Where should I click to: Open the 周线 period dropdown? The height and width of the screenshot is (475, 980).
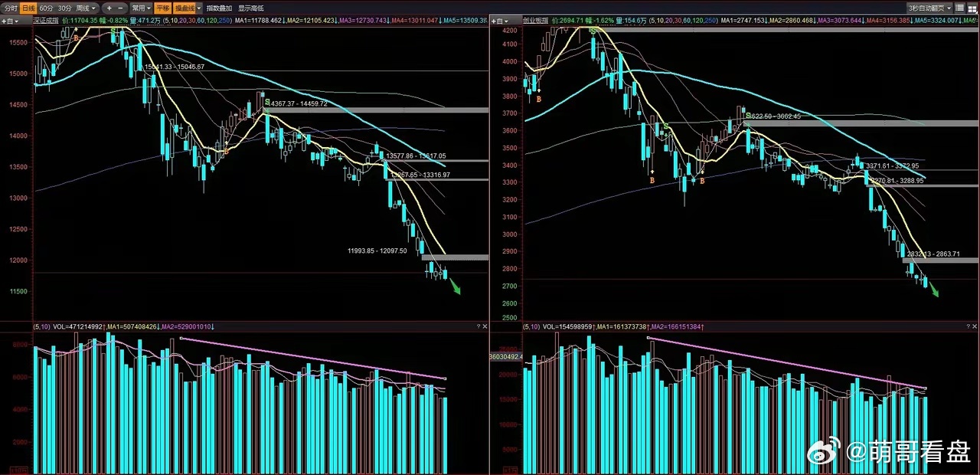[86, 8]
